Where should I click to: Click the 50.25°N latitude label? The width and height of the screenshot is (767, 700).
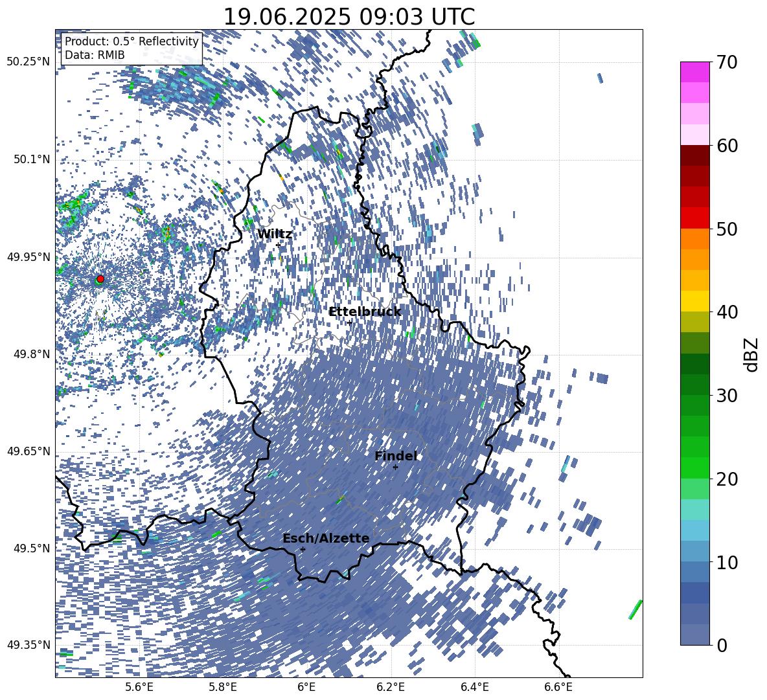coord(29,62)
